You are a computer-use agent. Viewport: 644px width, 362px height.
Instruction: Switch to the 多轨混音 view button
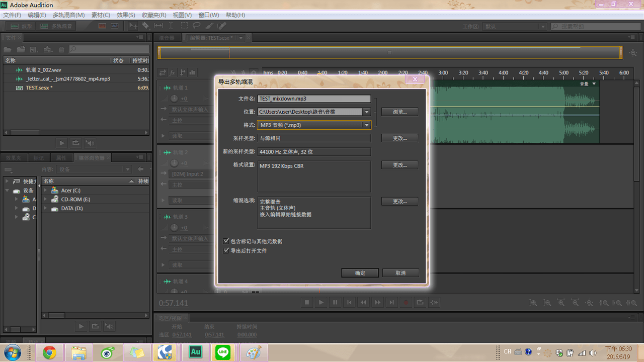[x=56, y=26]
